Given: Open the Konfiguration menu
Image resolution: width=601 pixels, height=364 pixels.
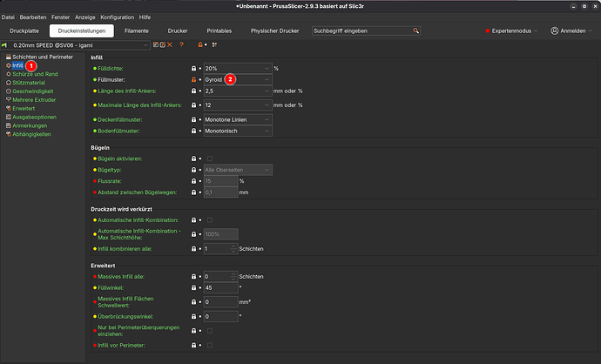Looking at the screenshot, I should coord(118,17).
